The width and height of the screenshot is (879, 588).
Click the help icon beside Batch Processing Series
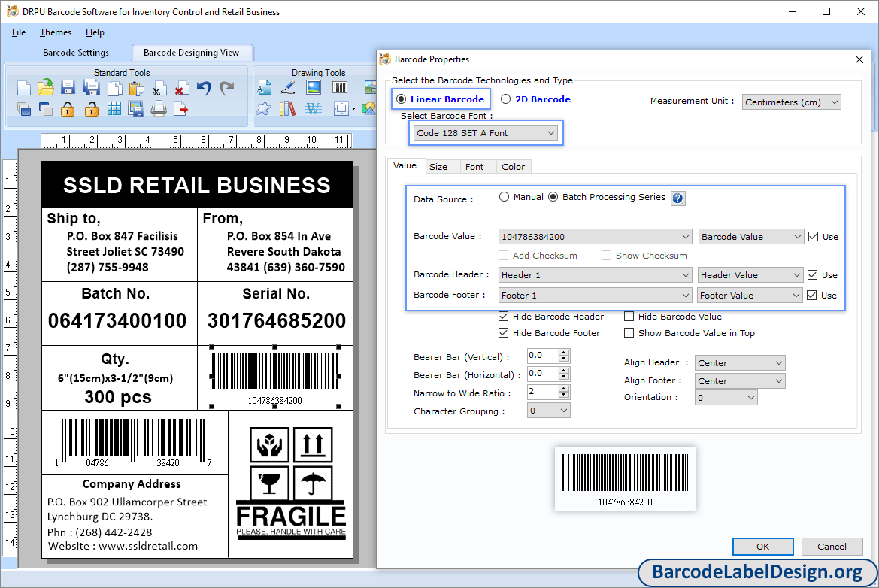(677, 199)
